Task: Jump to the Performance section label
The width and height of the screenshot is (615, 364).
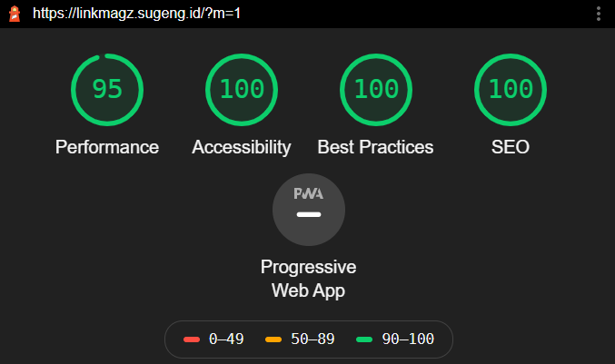Action: click(x=107, y=147)
